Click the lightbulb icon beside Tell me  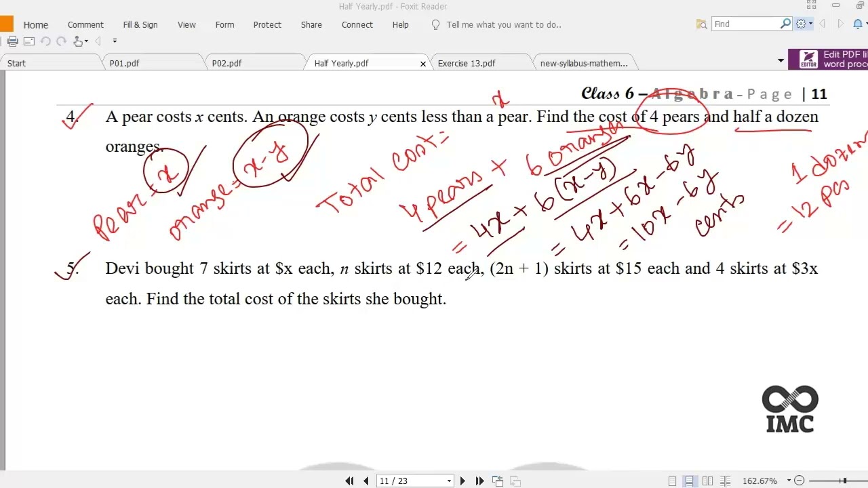436,24
